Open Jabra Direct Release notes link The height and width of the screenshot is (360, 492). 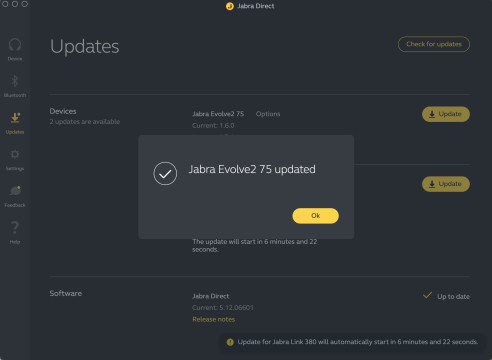pyautogui.click(x=214, y=319)
